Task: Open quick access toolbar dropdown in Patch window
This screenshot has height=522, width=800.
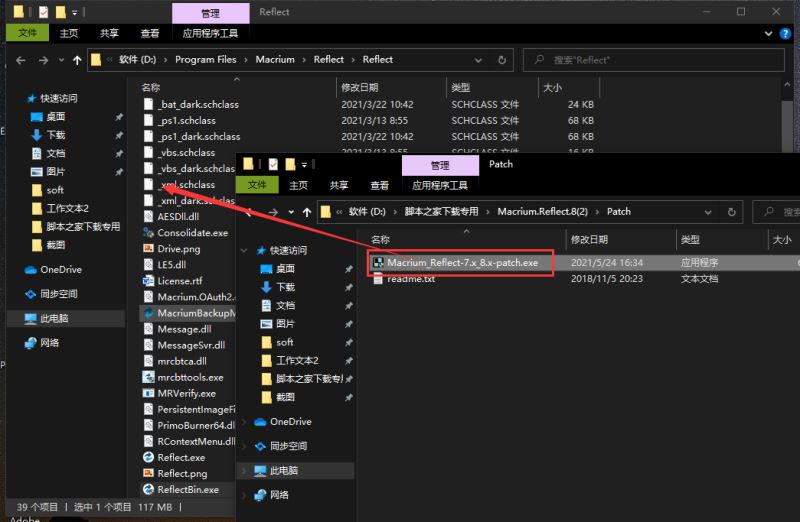Action: click(x=304, y=165)
